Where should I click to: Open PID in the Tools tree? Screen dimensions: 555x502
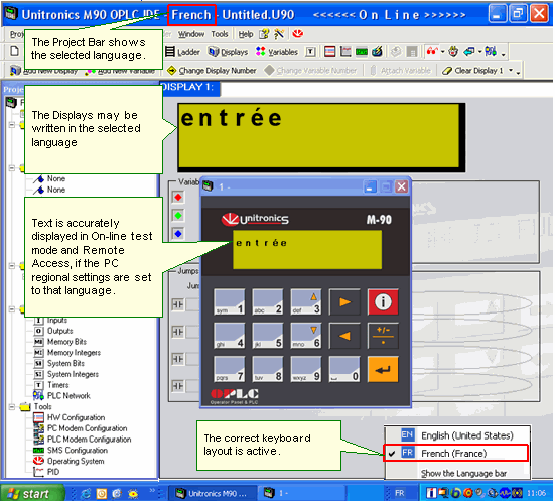53,472
